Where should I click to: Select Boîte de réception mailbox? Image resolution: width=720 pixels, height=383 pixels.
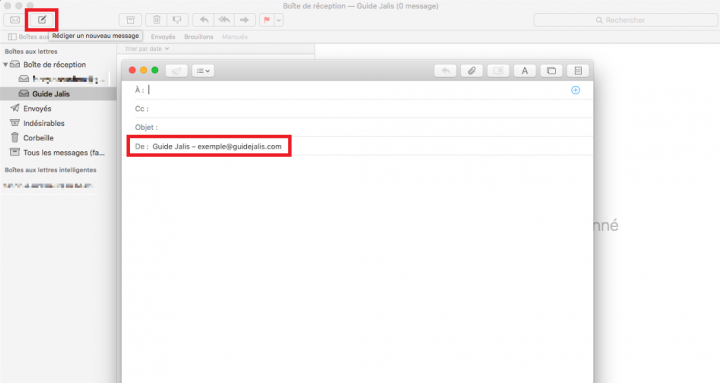54,65
